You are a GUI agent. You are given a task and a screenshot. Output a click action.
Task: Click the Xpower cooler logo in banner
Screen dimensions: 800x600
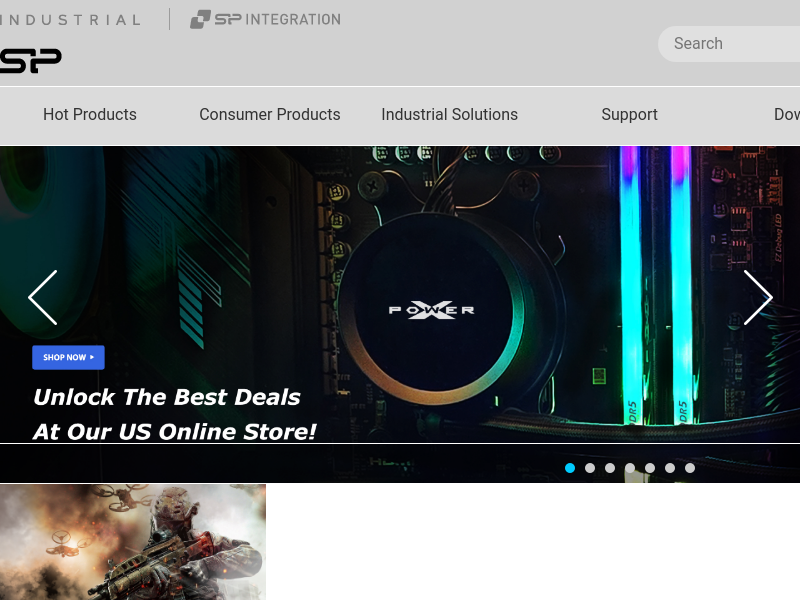(x=432, y=310)
